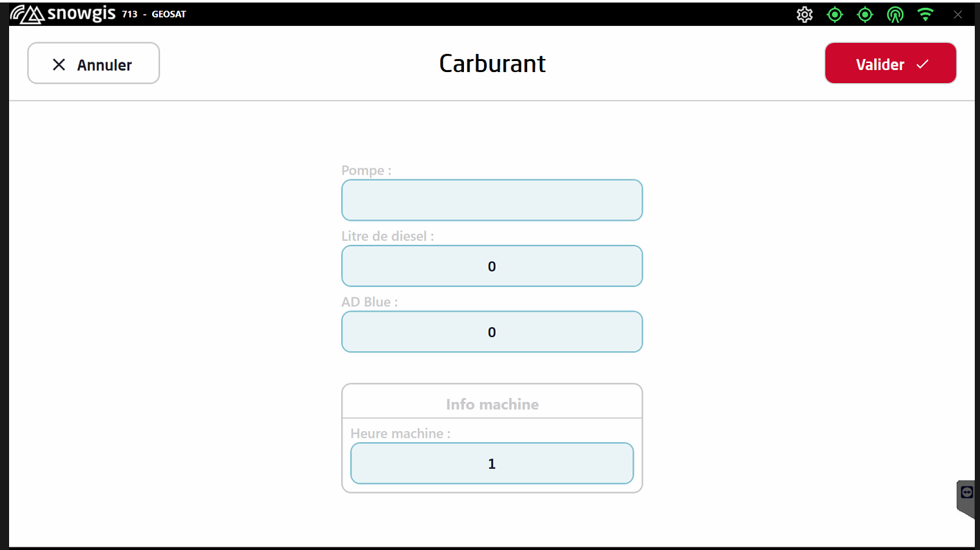The height and width of the screenshot is (550, 980).
Task: Click the snowgis mountain logo
Action: [x=27, y=14]
